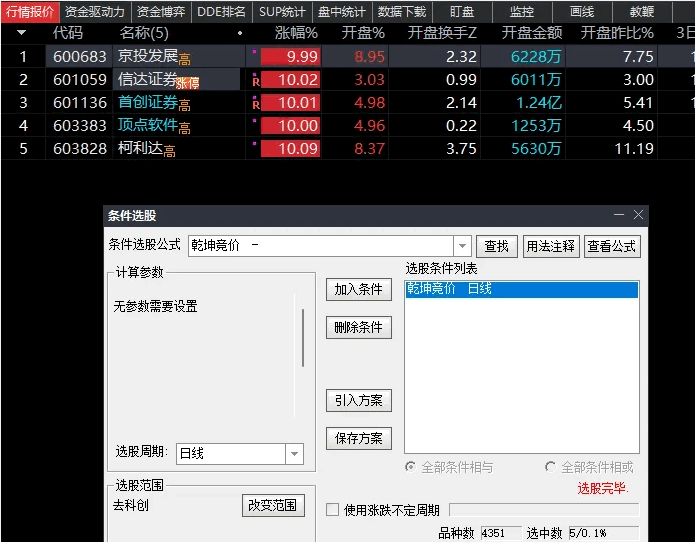Image resolution: width=695 pixels, height=542 pixels.
Task: Click the 查看公式 button
Action: click(x=612, y=246)
